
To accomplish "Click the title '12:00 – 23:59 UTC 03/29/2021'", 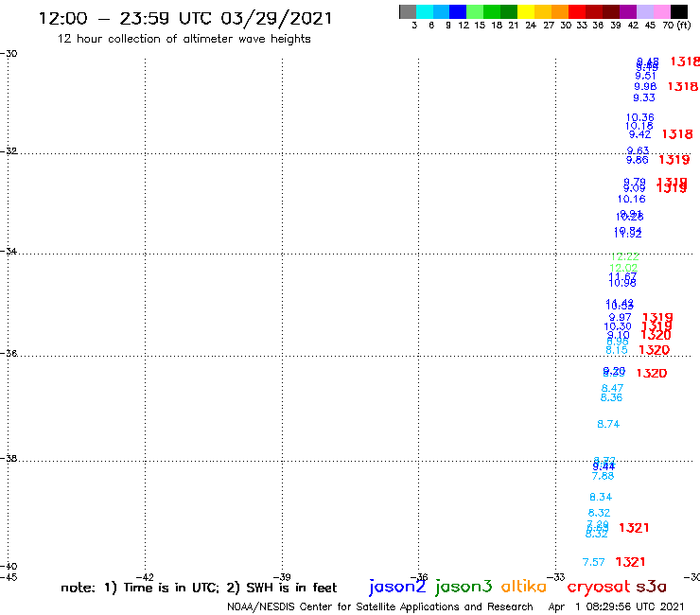I will click(x=185, y=19).
